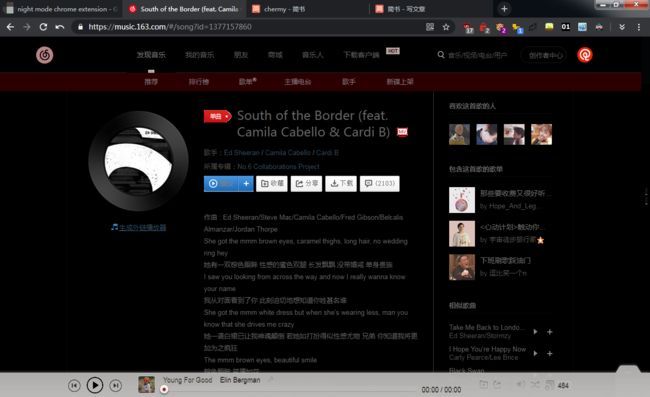The width and height of the screenshot is (650, 397).
Task: Reload the page with refresh icon
Action: (x=43, y=27)
